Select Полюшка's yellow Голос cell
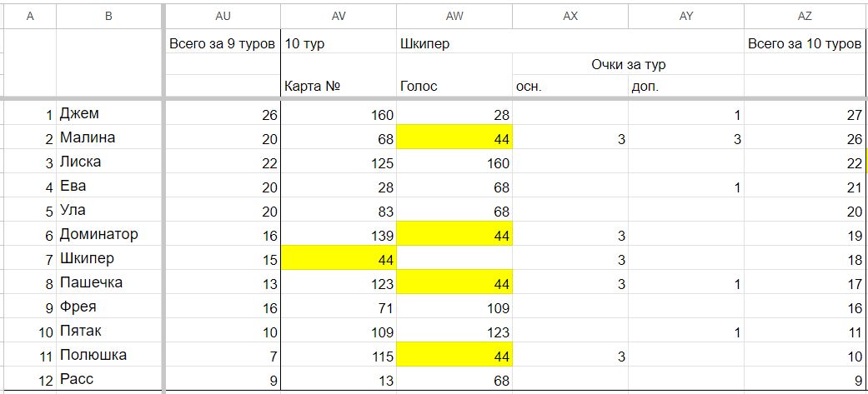 (x=454, y=355)
